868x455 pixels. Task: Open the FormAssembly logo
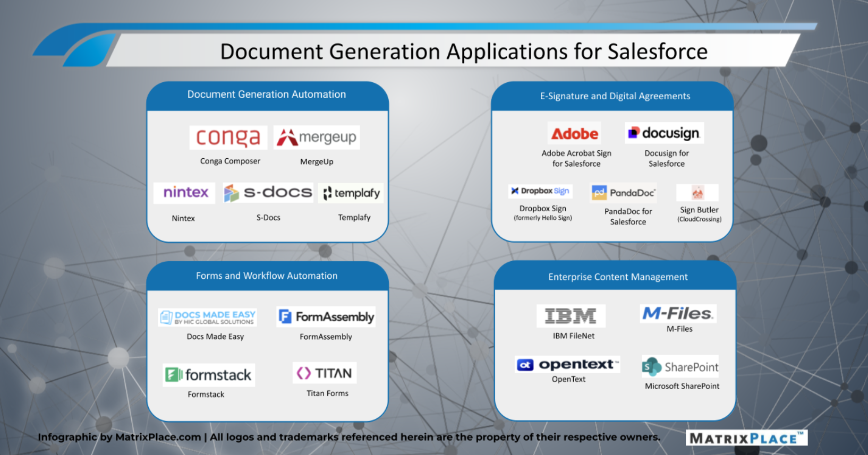[x=326, y=316]
